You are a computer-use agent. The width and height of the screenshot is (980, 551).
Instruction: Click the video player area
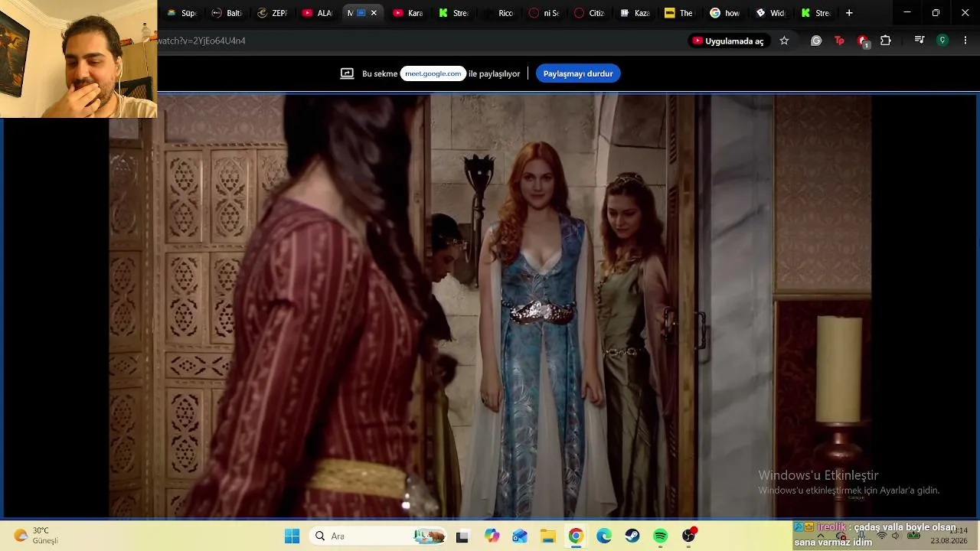click(x=490, y=306)
